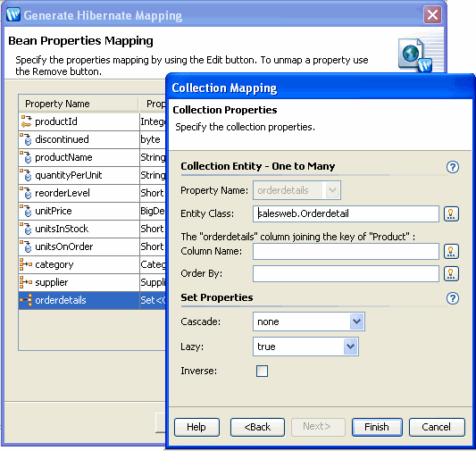476x451 pixels.
Task: Open content assist for Column Name
Action: pos(451,252)
